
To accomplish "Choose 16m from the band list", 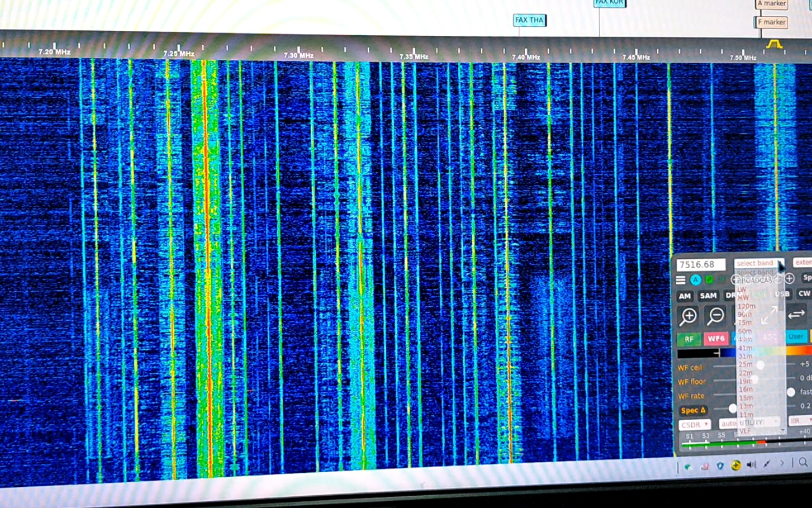I will pyautogui.click(x=746, y=389).
